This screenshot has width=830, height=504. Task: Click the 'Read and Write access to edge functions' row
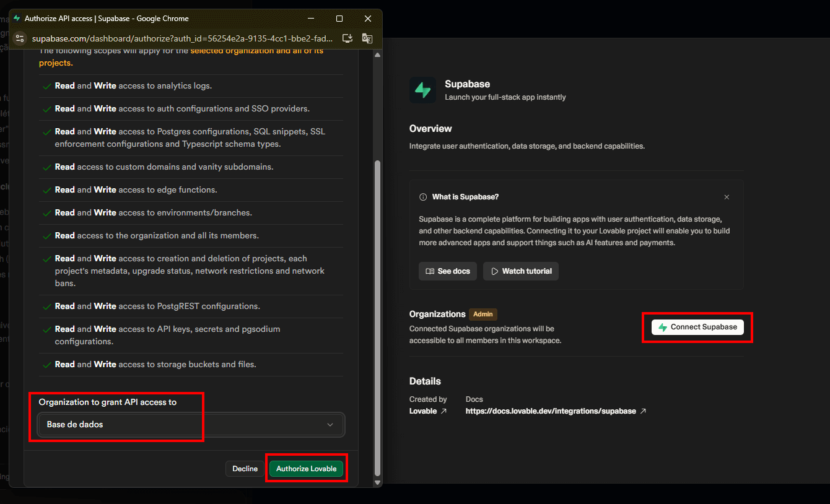point(191,190)
